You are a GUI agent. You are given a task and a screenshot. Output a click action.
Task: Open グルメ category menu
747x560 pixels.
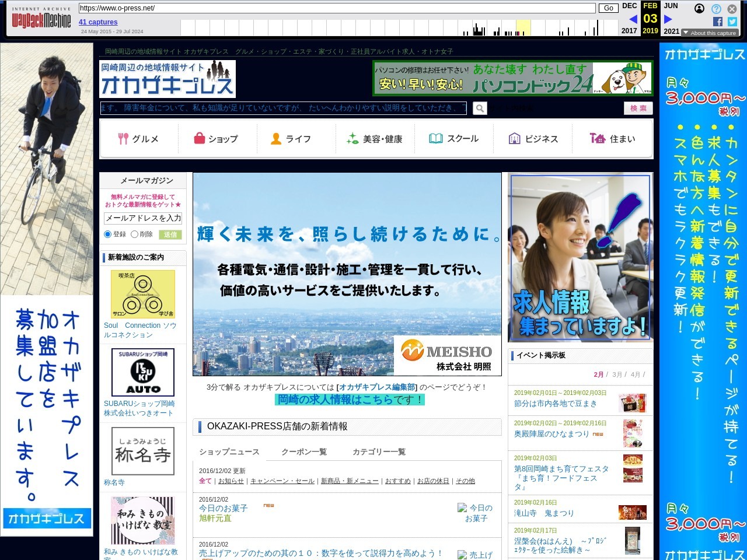138,139
